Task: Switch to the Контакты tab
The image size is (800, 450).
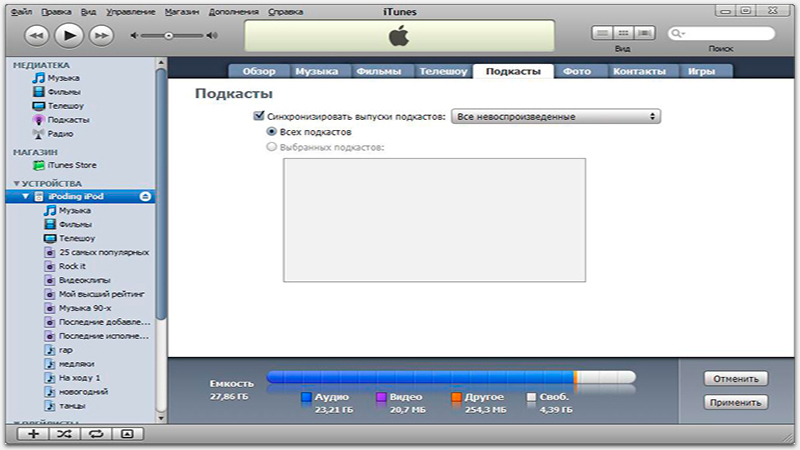Action: click(639, 71)
